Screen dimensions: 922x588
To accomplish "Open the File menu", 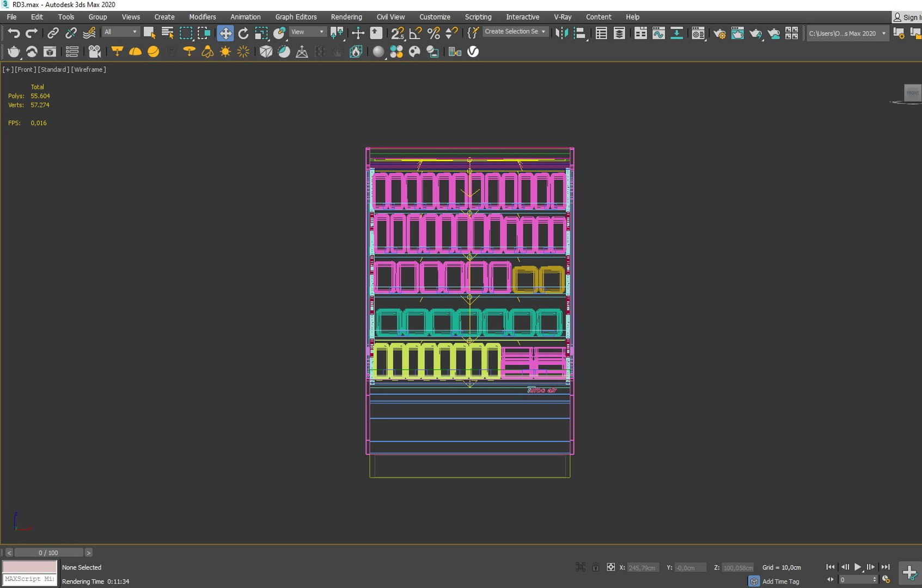I will click(11, 17).
